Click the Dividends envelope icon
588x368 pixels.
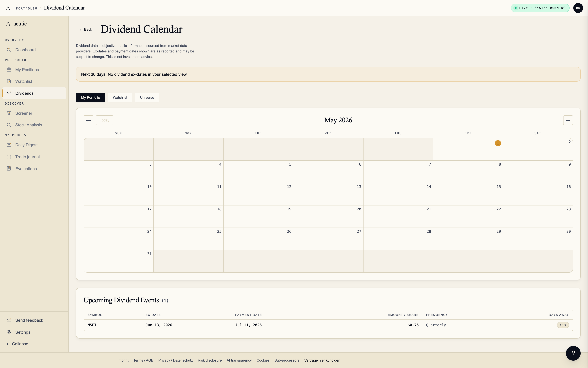pos(9,93)
